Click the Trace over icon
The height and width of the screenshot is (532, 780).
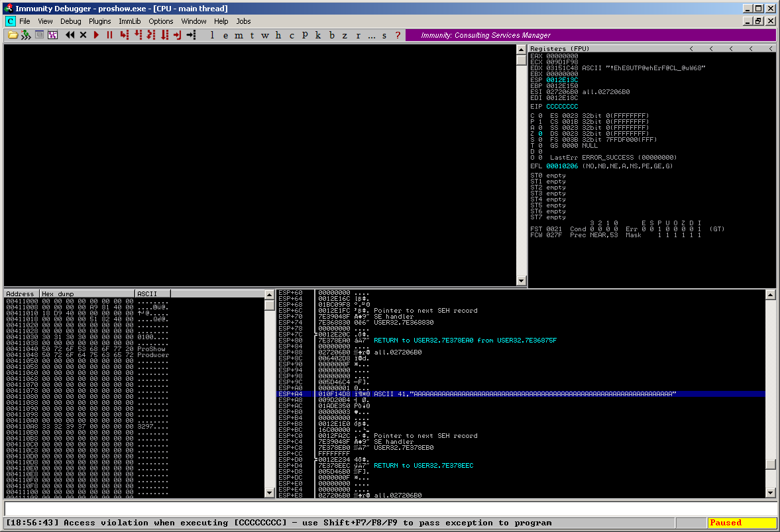tap(164, 35)
